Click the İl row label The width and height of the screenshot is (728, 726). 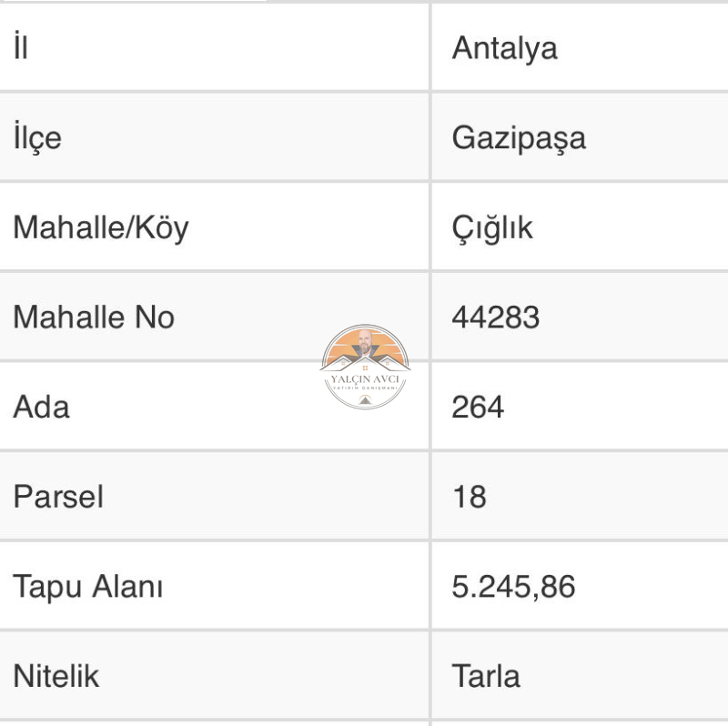(x=20, y=45)
